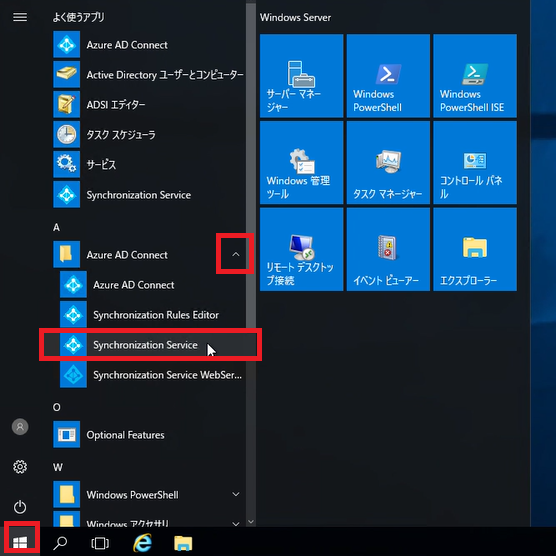Expand the Windows PowerShell folder
Screen dimensions: 556x556
(235, 494)
